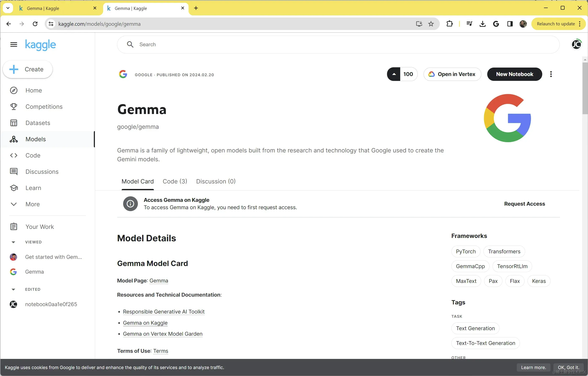Open the browser tab search dropdown
This screenshot has width=588, height=376.
8,8
